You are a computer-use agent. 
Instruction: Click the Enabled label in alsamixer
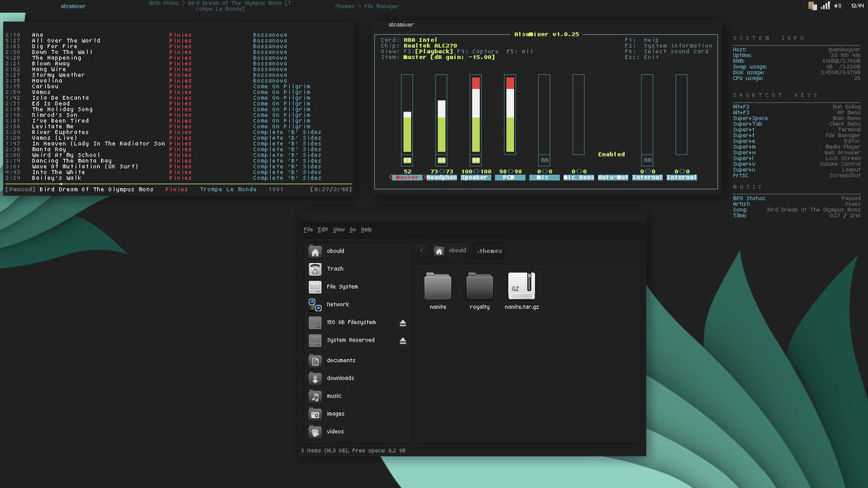pyautogui.click(x=612, y=154)
